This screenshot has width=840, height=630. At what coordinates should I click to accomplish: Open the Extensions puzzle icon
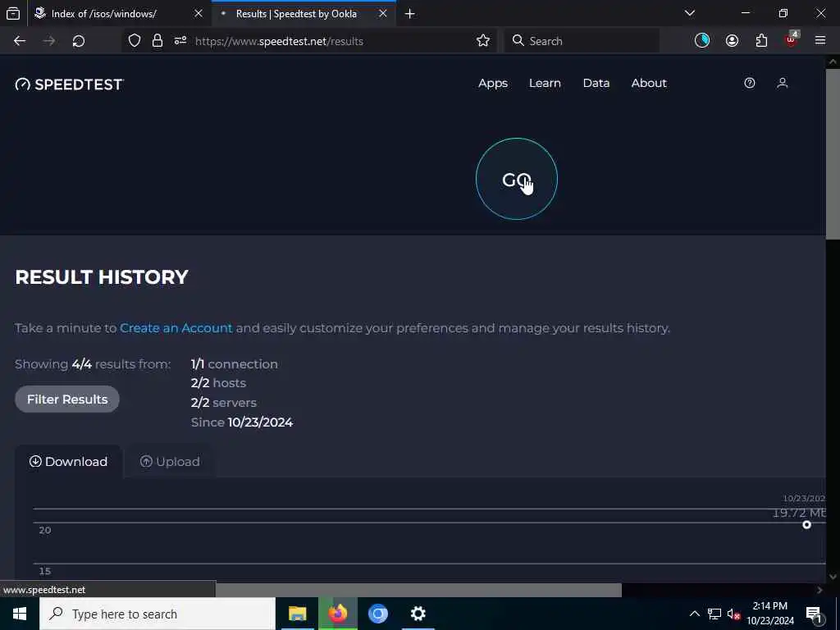click(x=761, y=41)
